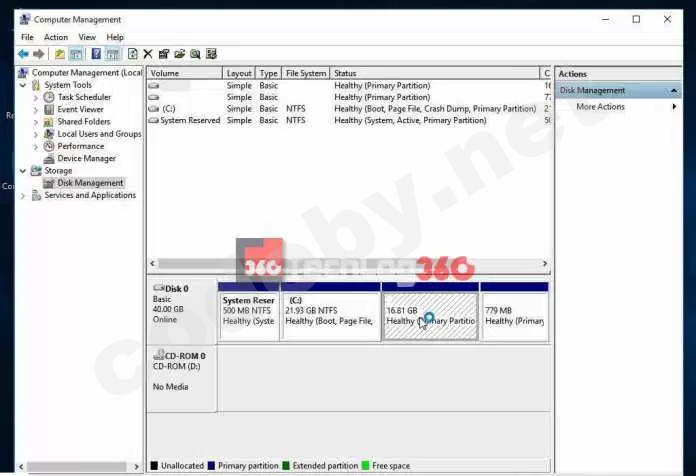Viewport: 696px width, 476px height.
Task: Collapse the System Tools tree node
Action: point(23,85)
